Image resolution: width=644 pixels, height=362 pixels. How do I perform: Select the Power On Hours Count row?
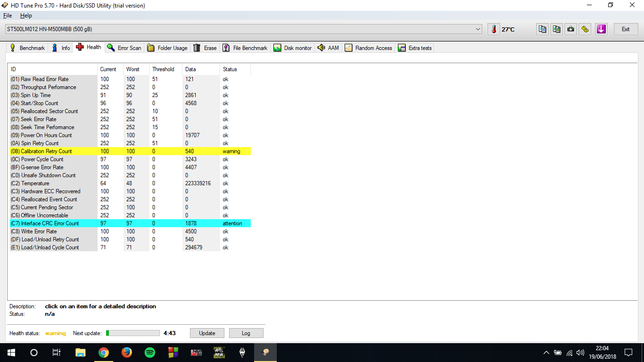(x=130, y=135)
